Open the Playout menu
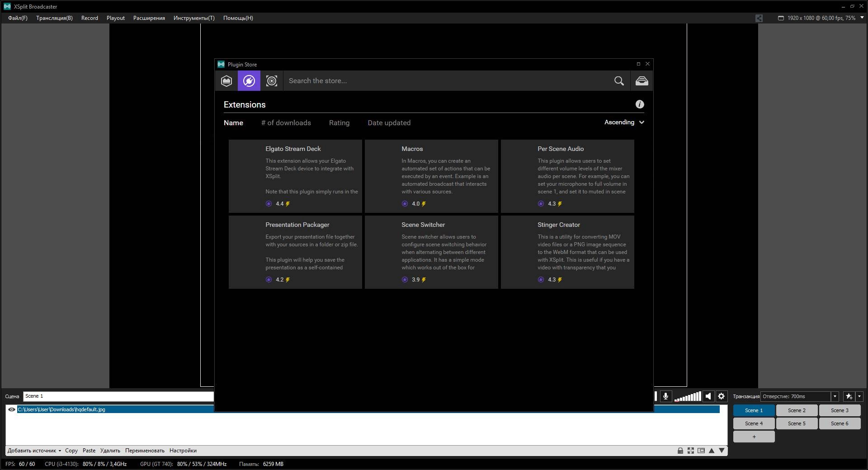Image resolution: width=868 pixels, height=470 pixels. click(x=116, y=18)
